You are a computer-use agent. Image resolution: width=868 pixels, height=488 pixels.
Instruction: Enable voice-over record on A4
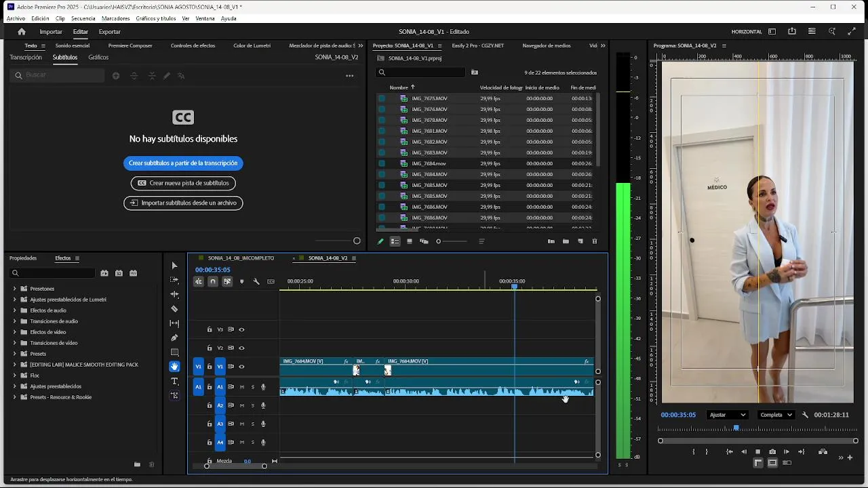[x=263, y=443]
